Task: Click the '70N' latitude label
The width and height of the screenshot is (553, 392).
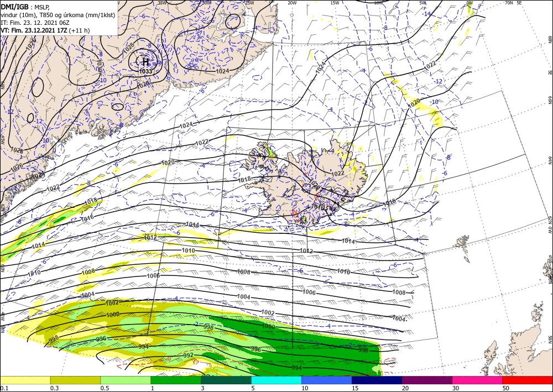Action: coord(509,3)
